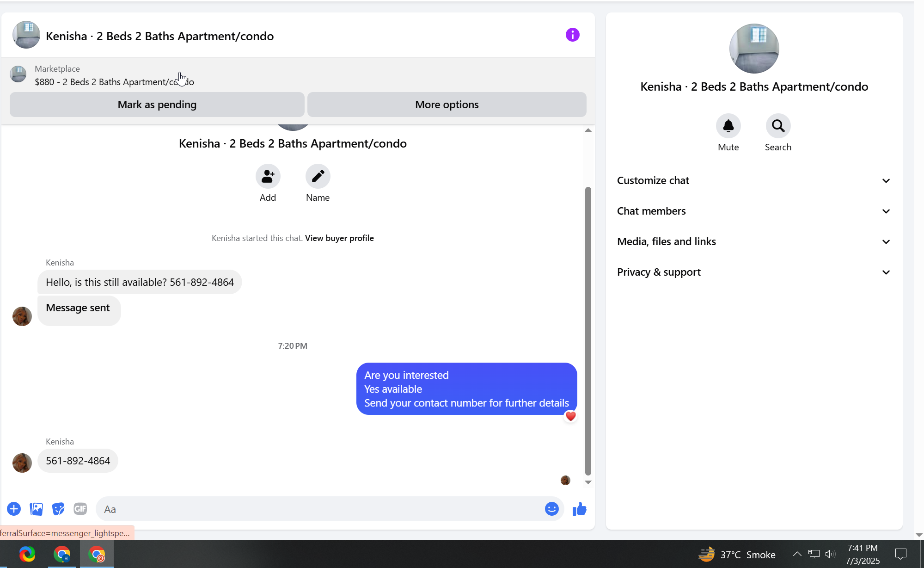Image resolution: width=924 pixels, height=568 pixels.
Task: Open the GIF picker
Action: (x=80, y=509)
